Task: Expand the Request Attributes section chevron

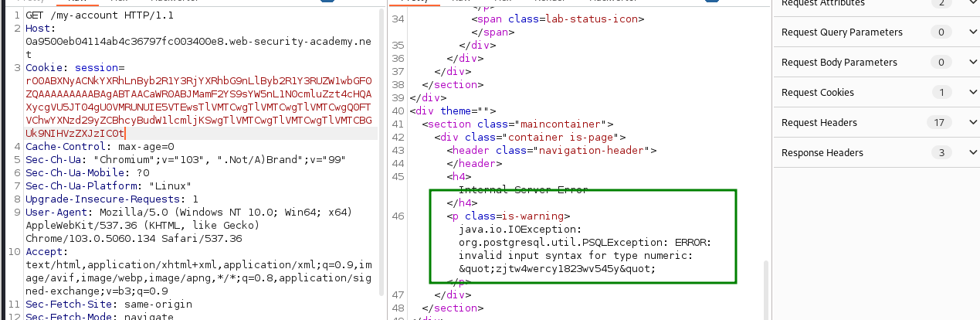Action: click(972, 3)
